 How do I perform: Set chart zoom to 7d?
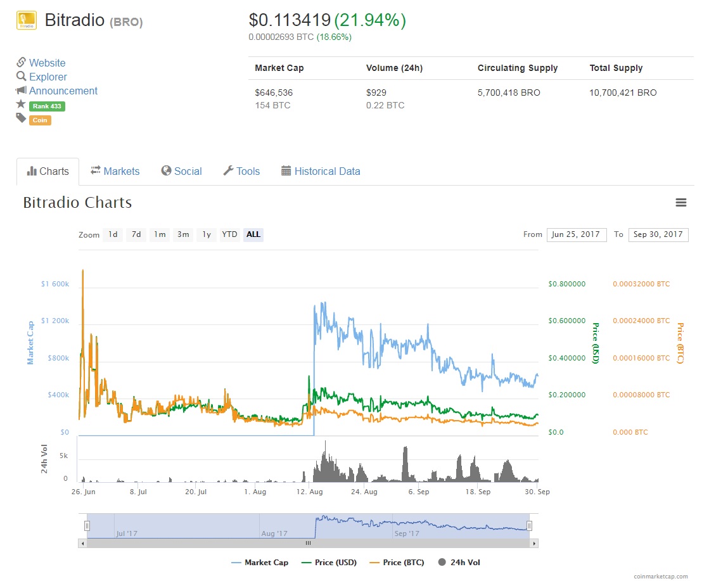pyautogui.click(x=136, y=234)
